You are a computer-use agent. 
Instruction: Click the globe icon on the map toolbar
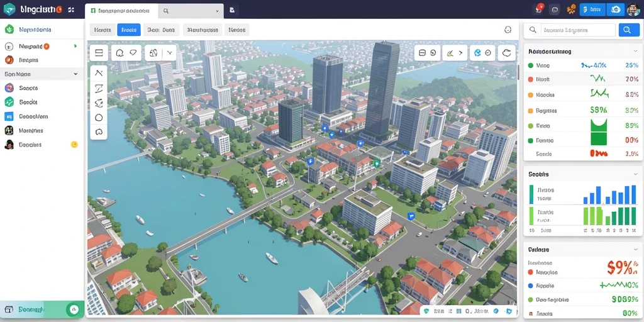click(x=477, y=53)
